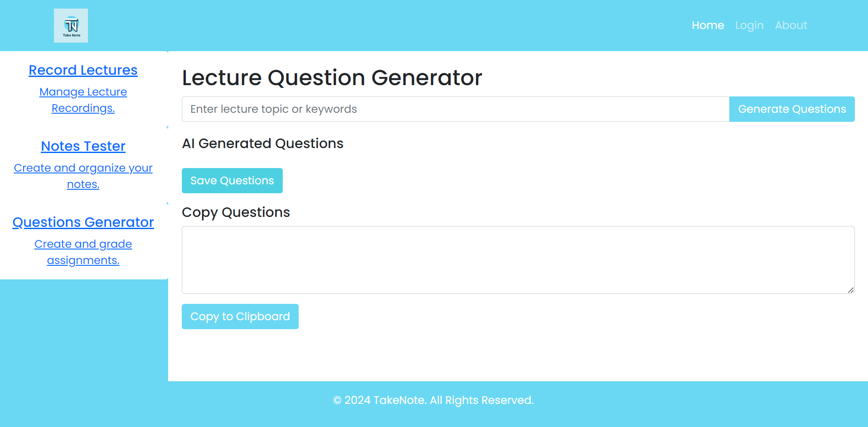The height and width of the screenshot is (427, 868).
Task: Click the 2024 TakeNote copyright footer text
Action: pos(433,400)
